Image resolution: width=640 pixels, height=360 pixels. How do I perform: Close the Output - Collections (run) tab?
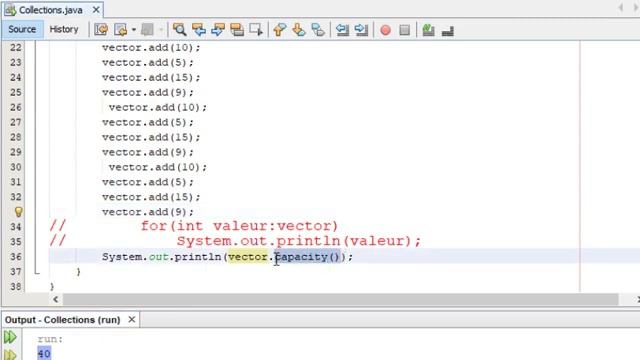tap(131, 320)
